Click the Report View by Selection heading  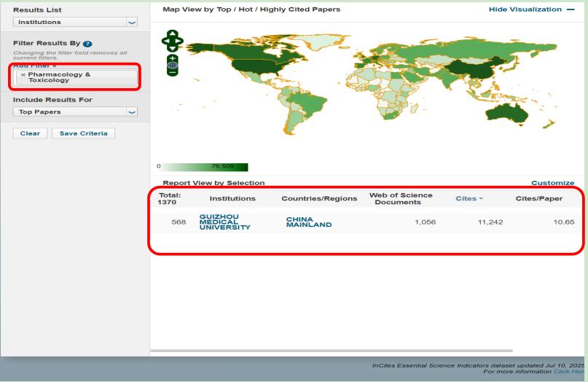point(213,183)
